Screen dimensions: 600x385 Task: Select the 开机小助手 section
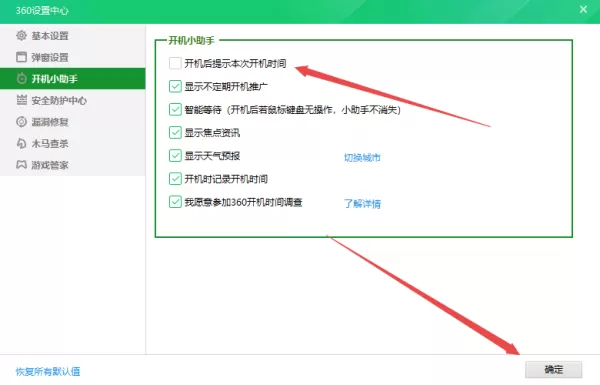click(73, 78)
